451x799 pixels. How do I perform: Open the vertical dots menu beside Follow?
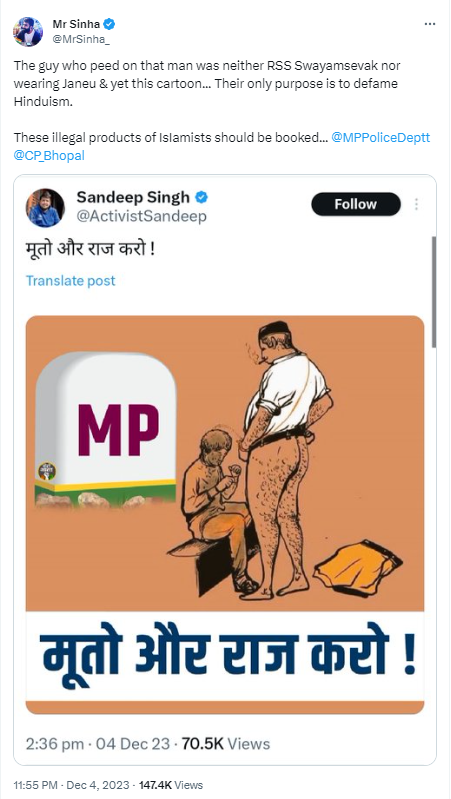[416, 204]
